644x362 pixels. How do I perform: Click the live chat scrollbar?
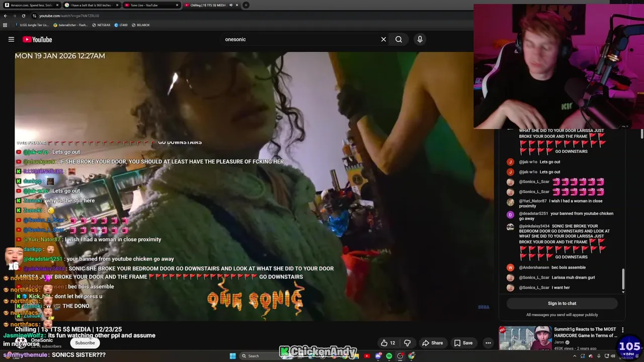[x=623, y=279]
